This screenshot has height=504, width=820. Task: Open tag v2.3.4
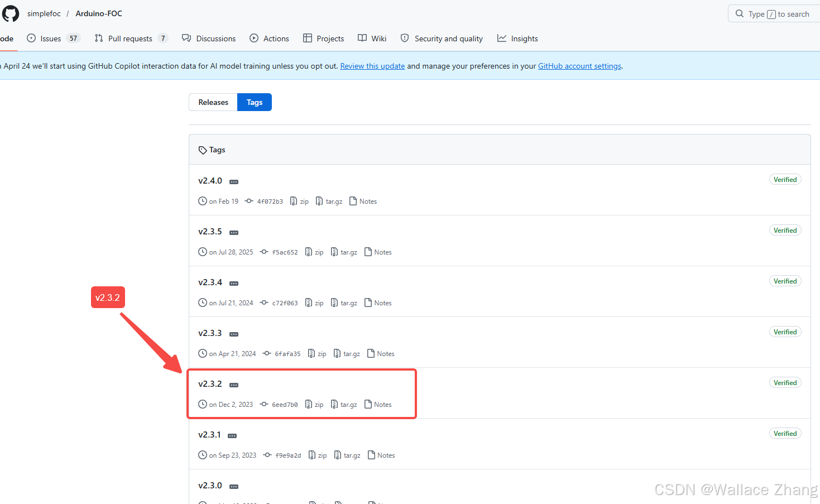click(x=210, y=282)
